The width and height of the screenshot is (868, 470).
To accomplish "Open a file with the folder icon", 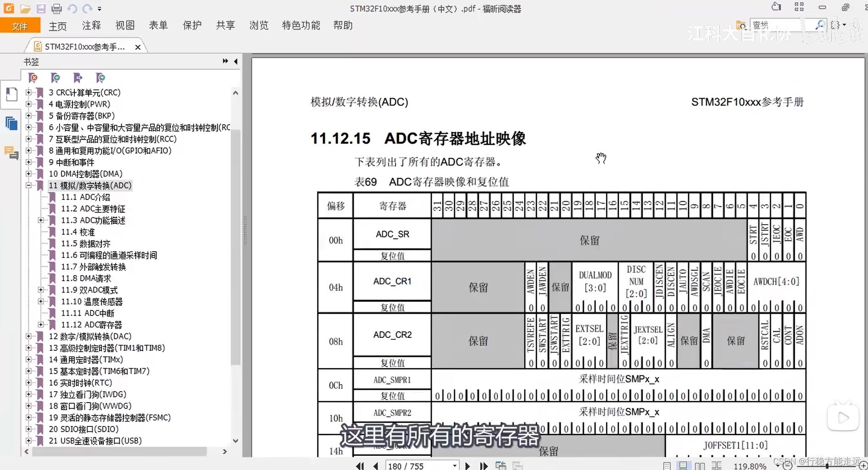I will [x=25, y=8].
